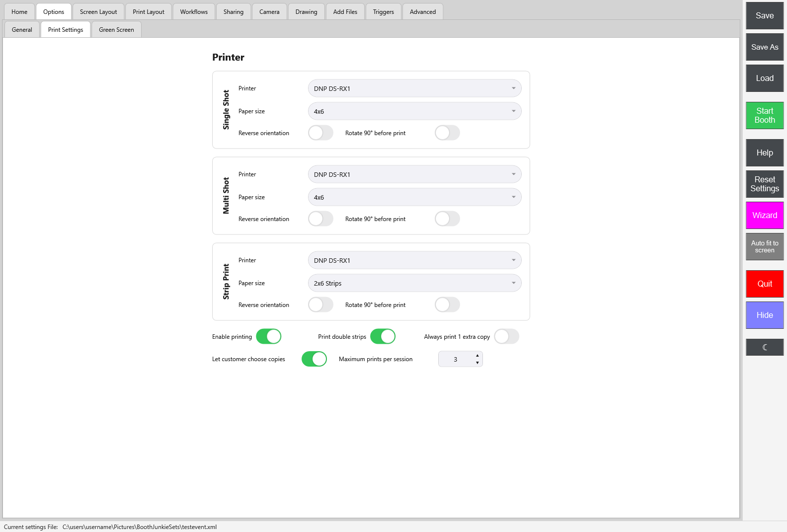Viewport: 787px width, 532px height.
Task: Toggle Multi Shot Rotate 90° before print
Action: point(447,219)
